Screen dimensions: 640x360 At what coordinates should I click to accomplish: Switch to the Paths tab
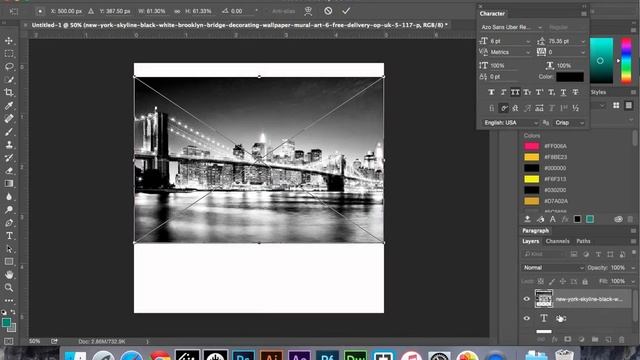(x=583, y=241)
